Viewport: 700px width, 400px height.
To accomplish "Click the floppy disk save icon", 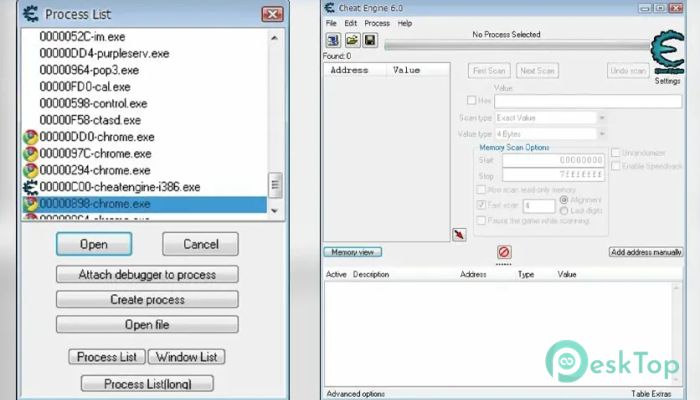I will [370, 41].
